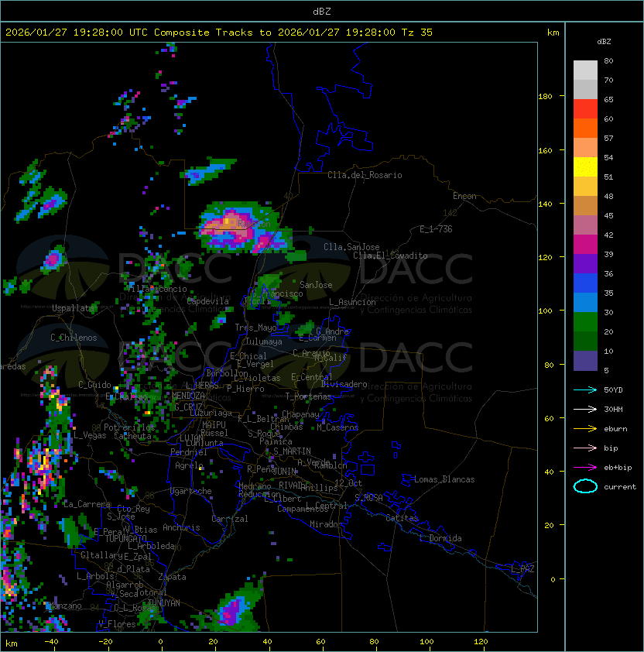Image resolution: width=644 pixels, height=652 pixels.
Task: Select the green 30 dBZ swatch
Action: [x=585, y=322]
